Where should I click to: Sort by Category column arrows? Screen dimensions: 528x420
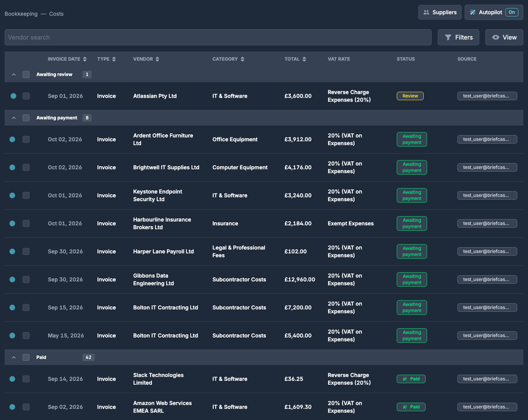click(x=243, y=59)
